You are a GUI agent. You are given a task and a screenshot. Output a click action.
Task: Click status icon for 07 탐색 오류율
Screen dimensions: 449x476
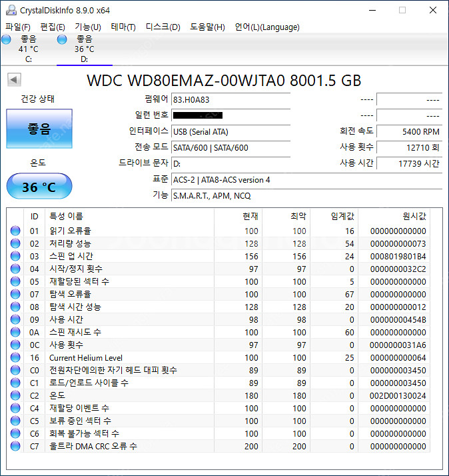coord(15,294)
